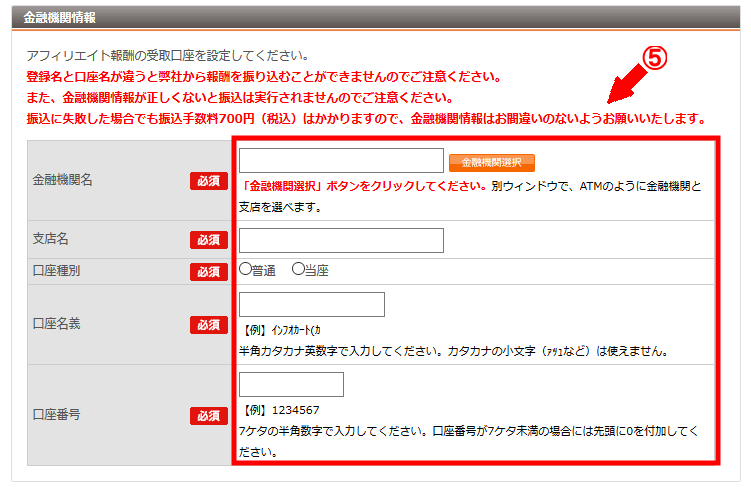The height and width of the screenshot is (487, 751).
Task: Click the 必須 badge beside 支店名
Action: [209, 240]
